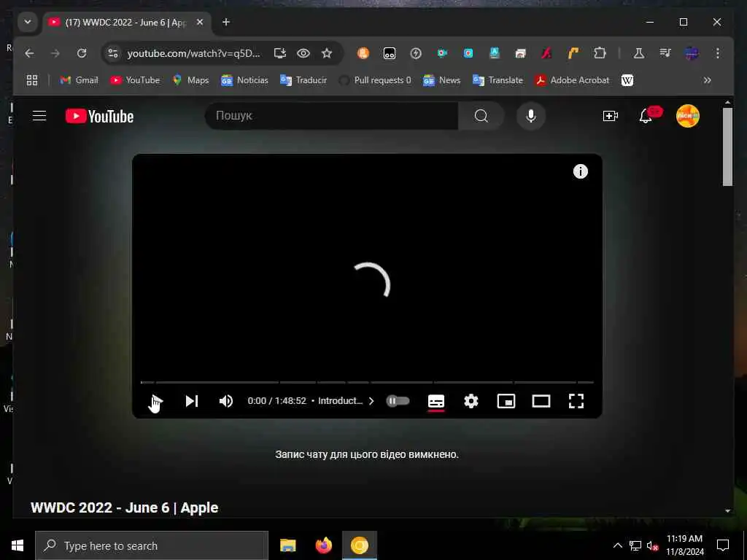Screen dimensions: 747x560
Task: Open Chrome three-dot menu
Action: pyautogui.click(x=718, y=53)
